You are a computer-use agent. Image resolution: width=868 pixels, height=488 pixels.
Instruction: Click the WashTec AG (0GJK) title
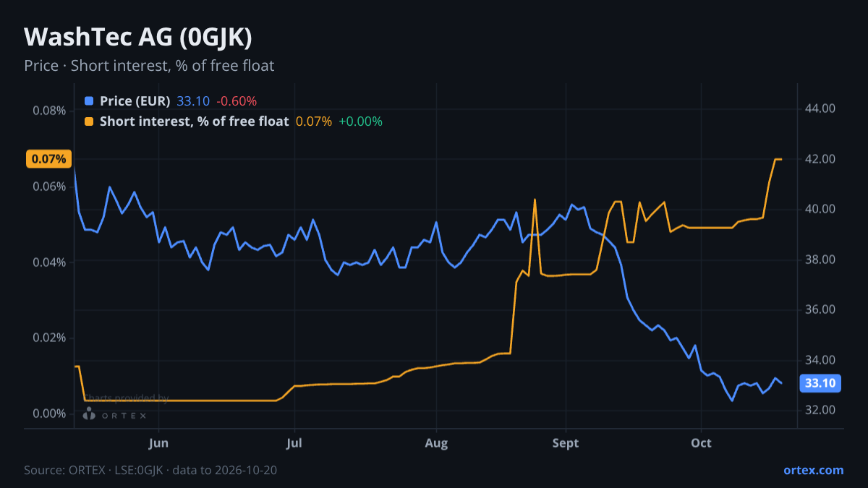tap(138, 37)
